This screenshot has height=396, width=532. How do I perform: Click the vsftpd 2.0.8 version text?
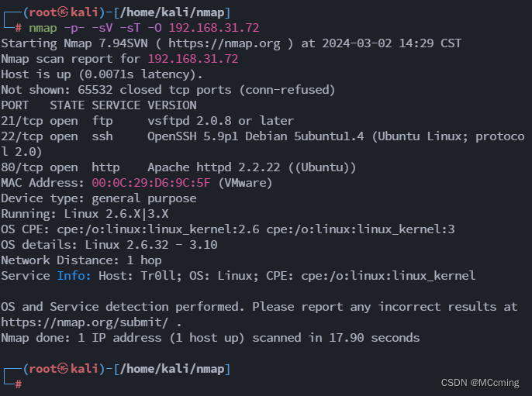(189, 121)
